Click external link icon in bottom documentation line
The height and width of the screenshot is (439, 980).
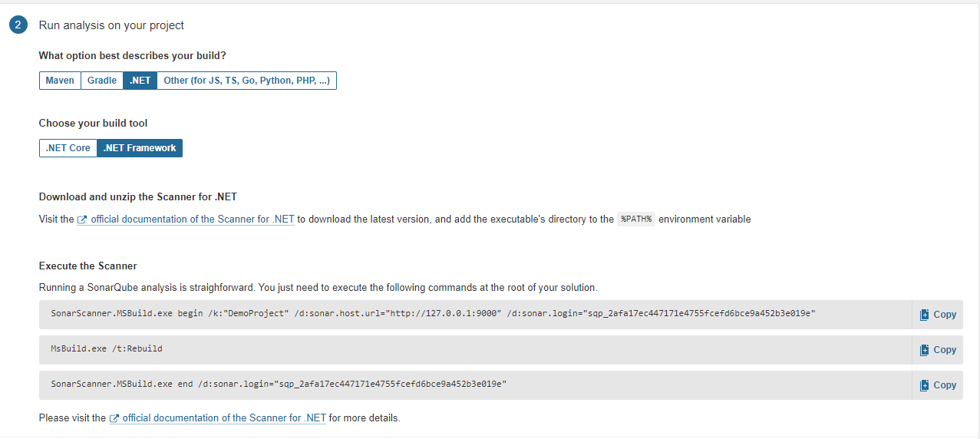pos(114,418)
